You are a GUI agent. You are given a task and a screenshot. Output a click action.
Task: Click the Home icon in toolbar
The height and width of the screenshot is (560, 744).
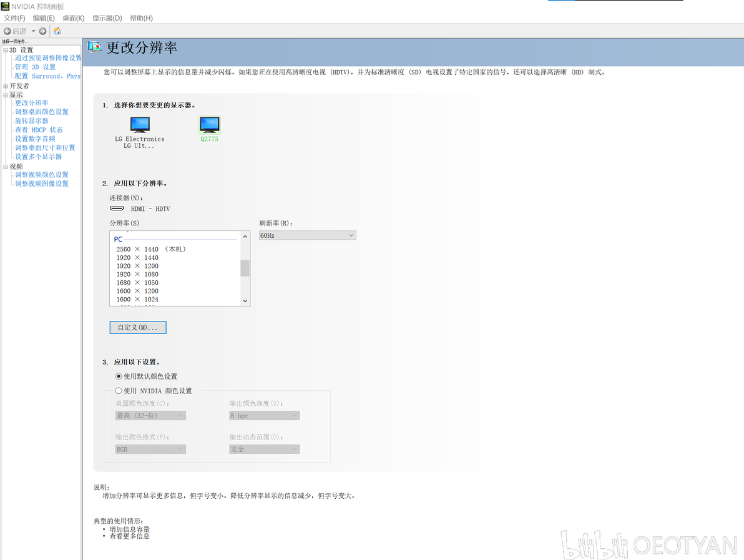[x=57, y=31]
